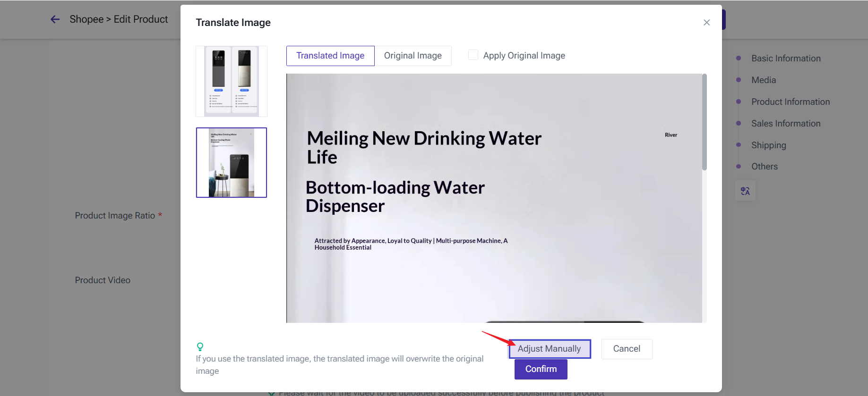Switch to Translated Image tab
Viewport: 868px width, 396px height.
coord(330,56)
